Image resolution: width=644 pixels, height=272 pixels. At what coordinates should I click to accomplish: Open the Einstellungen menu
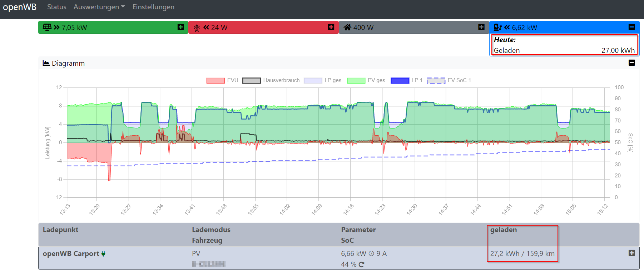[x=153, y=7]
